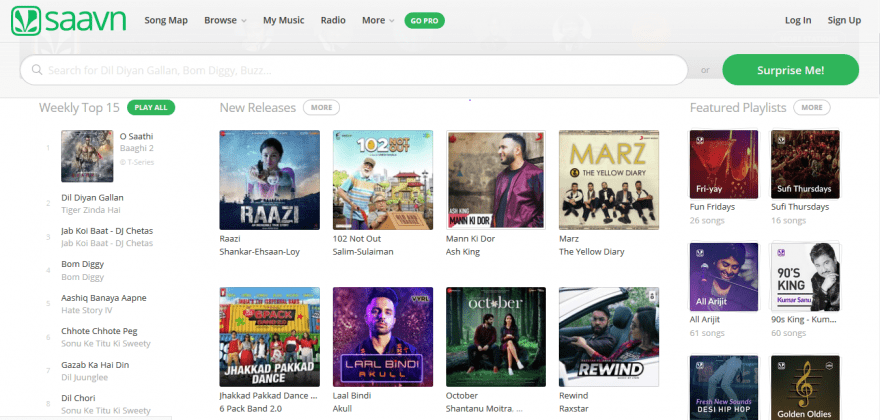Click the Fun Fridays playlist title
This screenshot has width=880, height=420.
tap(712, 207)
